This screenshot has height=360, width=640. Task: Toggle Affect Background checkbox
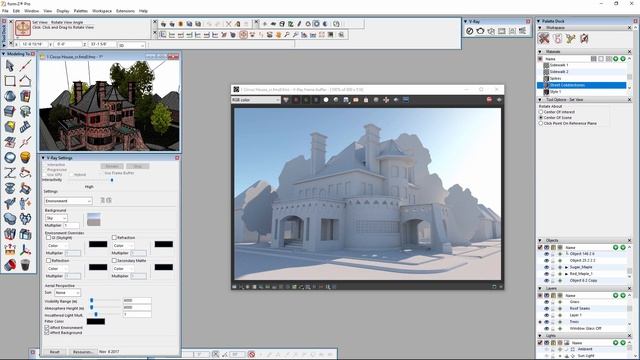(47, 333)
